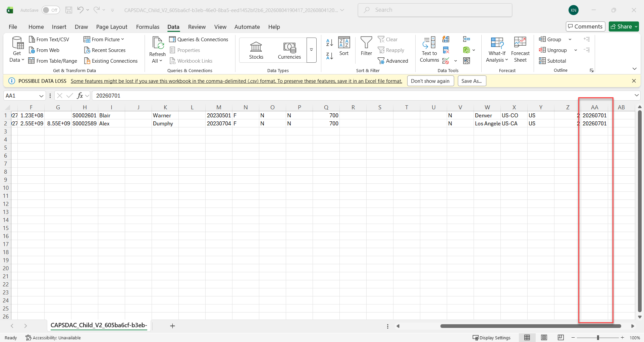Open the Outline dialog launcher

592,70
